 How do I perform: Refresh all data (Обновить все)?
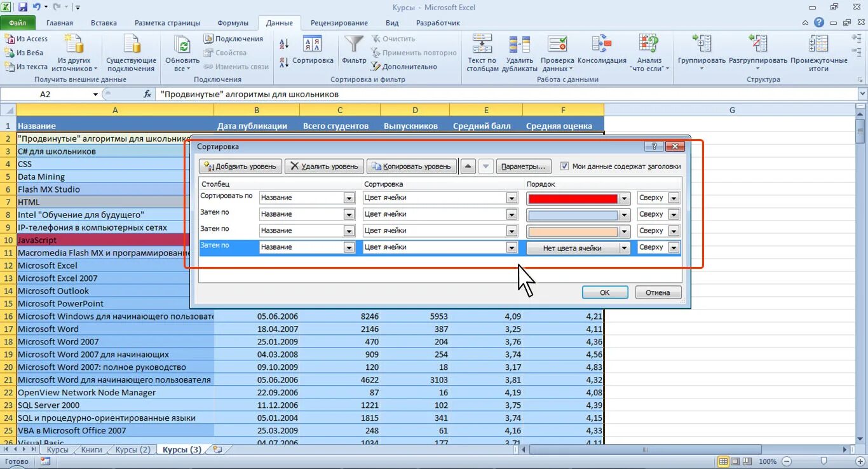pos(182,53)
